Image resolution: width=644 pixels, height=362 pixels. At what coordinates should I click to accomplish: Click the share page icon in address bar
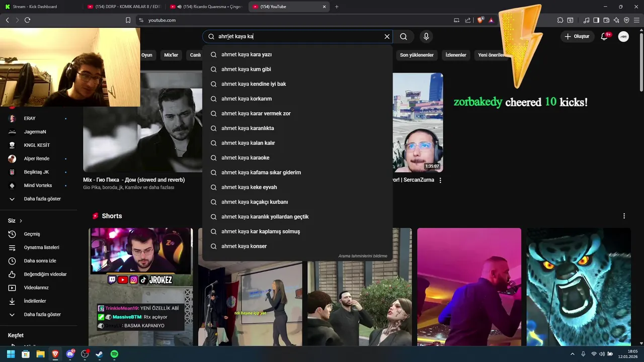click(468, 20)
